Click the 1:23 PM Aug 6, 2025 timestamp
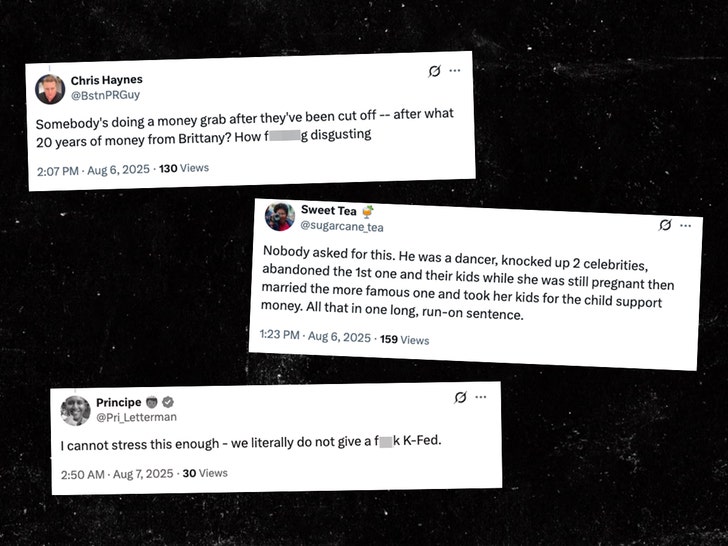 314,336
